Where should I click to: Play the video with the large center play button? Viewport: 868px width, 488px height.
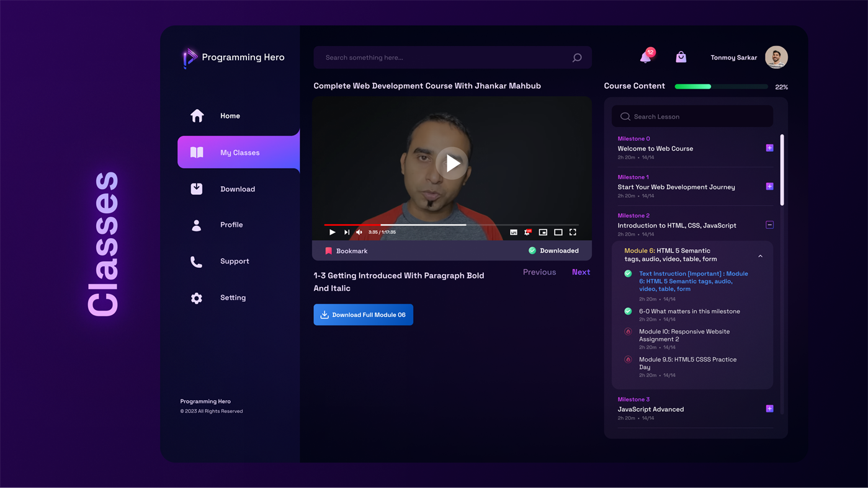(x=452, y=164)
